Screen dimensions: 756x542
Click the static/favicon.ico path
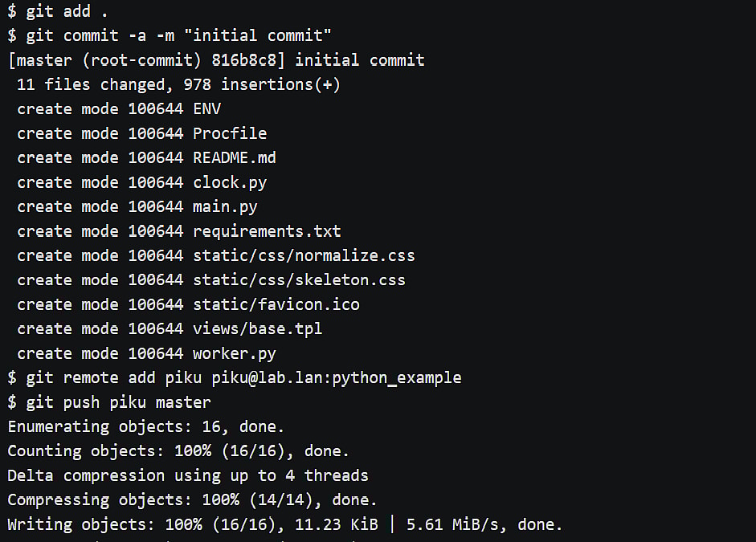point(276,305)
